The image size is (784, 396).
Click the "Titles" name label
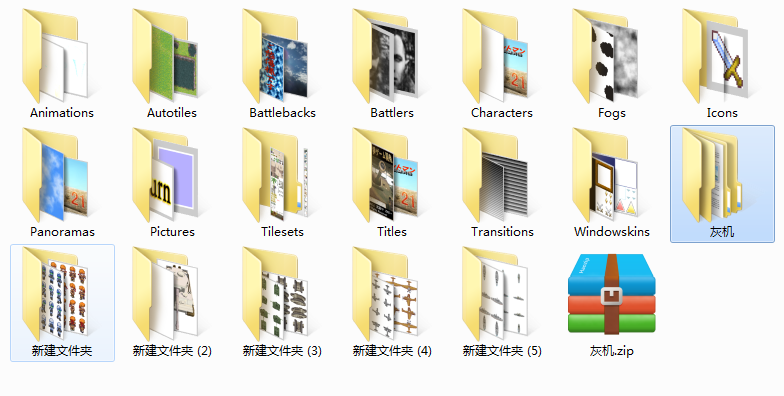[392, 232]
